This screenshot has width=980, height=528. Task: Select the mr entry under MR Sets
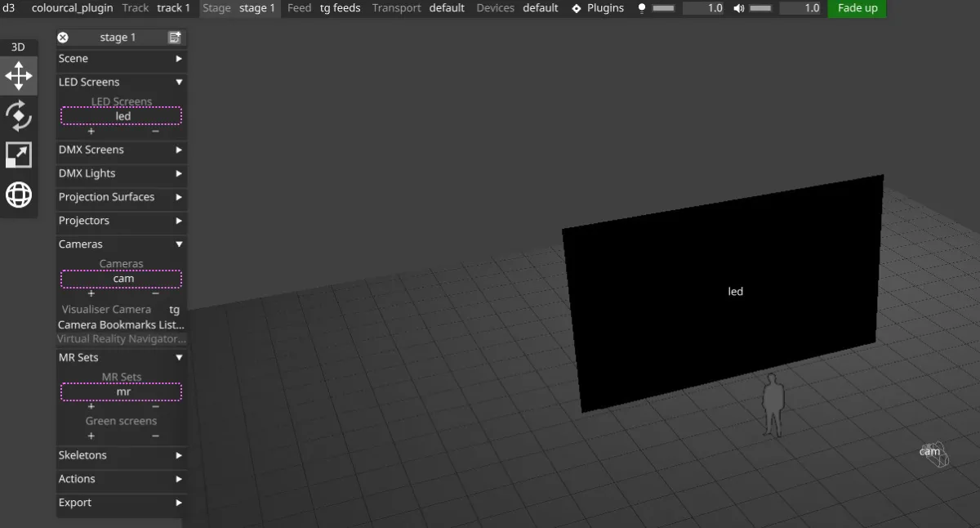point(120,392)
